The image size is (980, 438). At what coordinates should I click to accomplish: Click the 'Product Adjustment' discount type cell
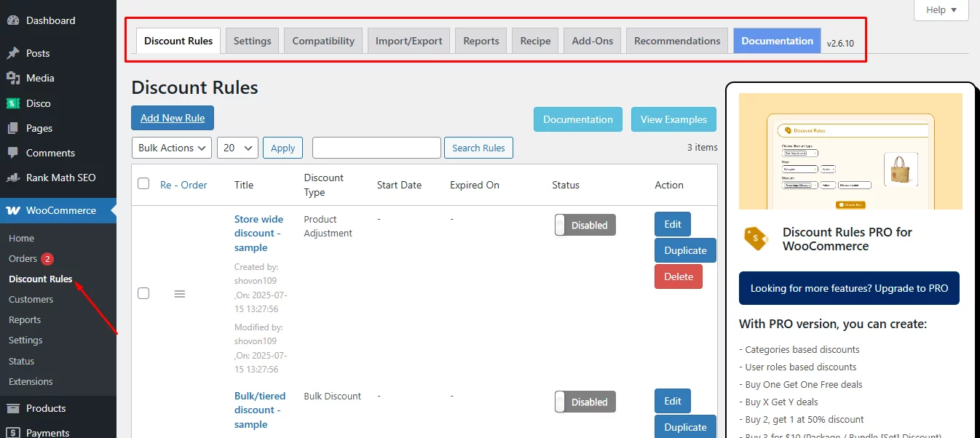click(328, 226)
